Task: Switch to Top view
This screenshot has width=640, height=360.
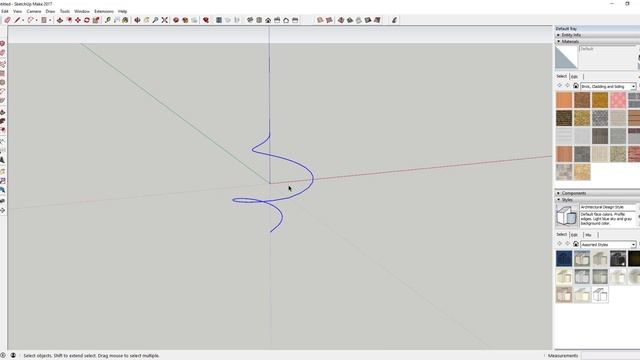Action: 259,20
